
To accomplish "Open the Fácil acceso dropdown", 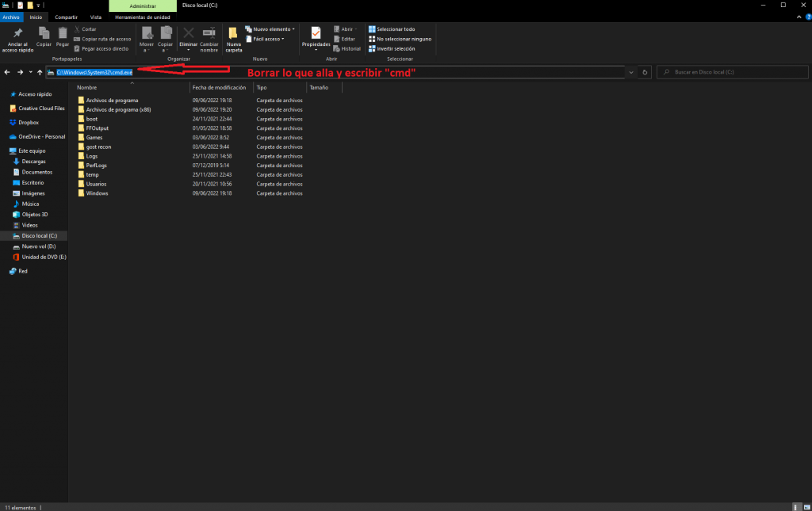I will (266, 39).
